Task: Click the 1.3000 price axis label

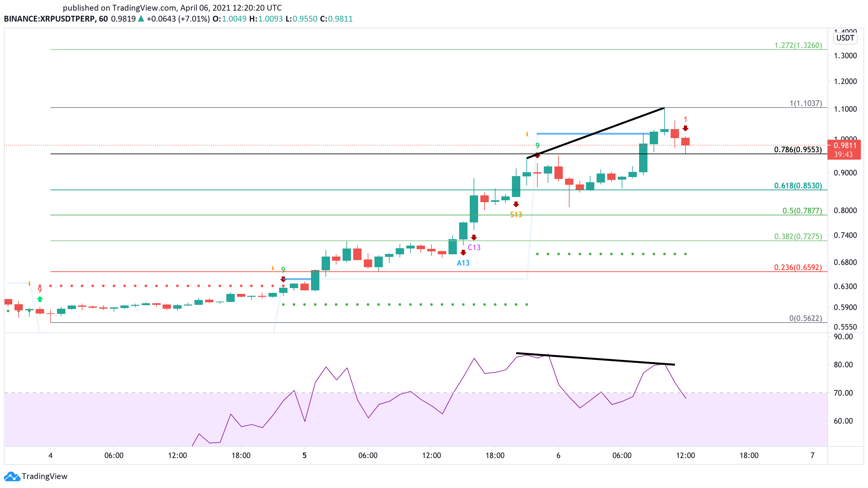Action: click(845, 56)
